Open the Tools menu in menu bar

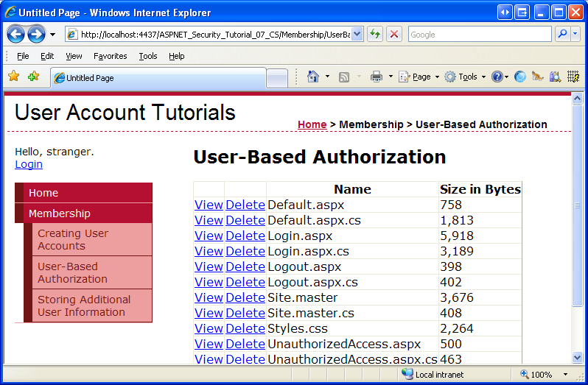[148, 56]
